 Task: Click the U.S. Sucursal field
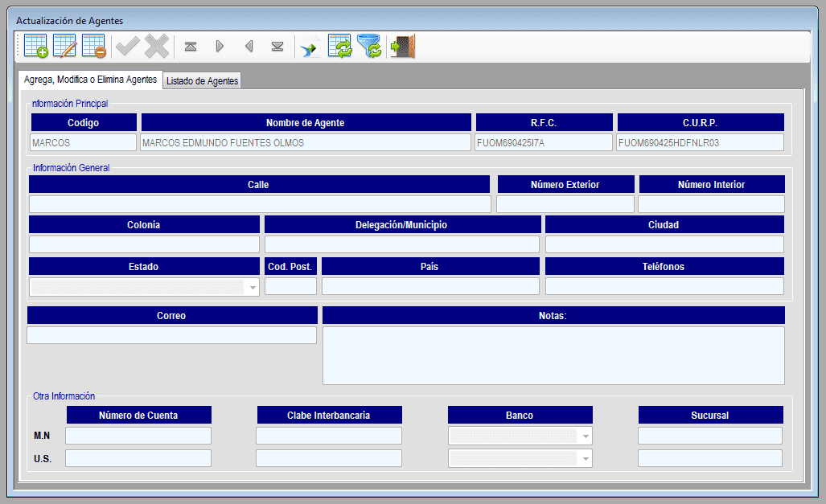click(710, 458)
